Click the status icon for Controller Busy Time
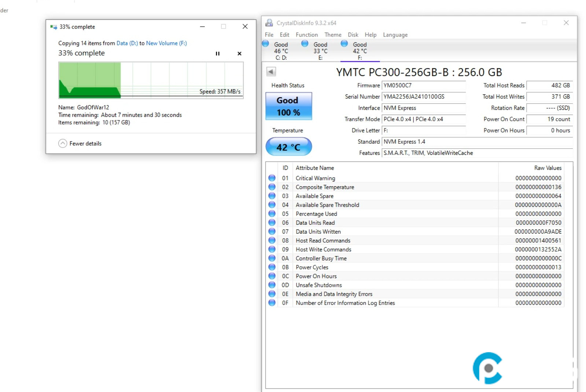Viewport: 586px width, 392px height. click(272, 258)
